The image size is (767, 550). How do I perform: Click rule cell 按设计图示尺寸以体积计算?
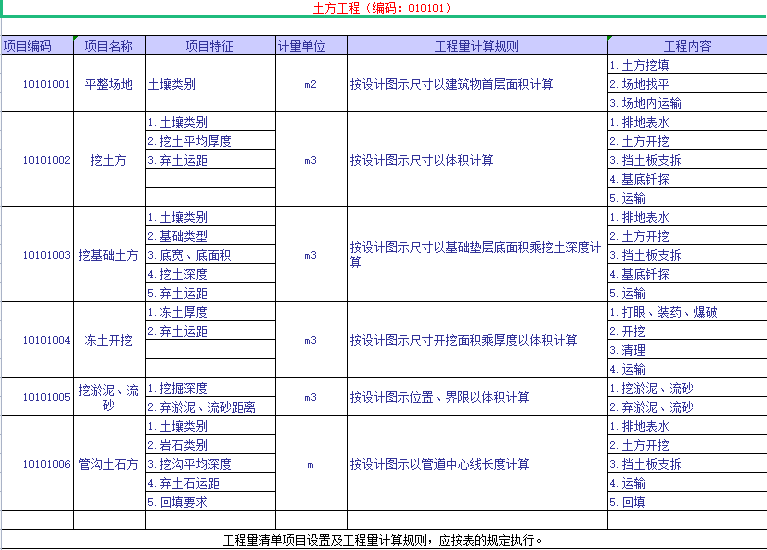pyautogui.click(x=477, y=160)
